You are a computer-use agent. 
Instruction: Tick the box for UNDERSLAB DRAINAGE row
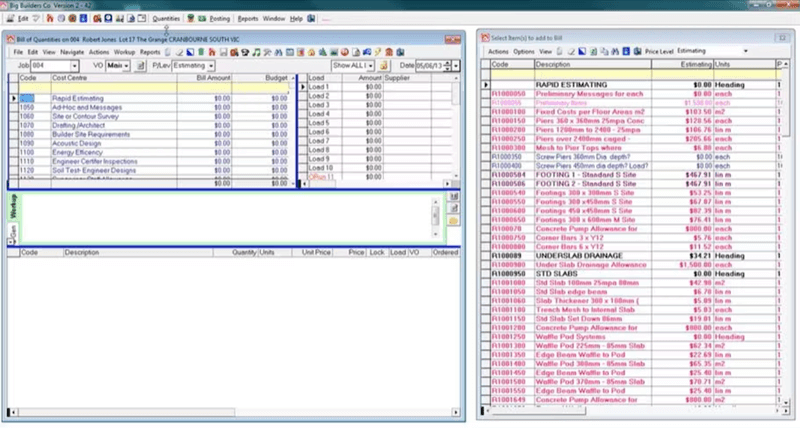[x=485, y=256]
